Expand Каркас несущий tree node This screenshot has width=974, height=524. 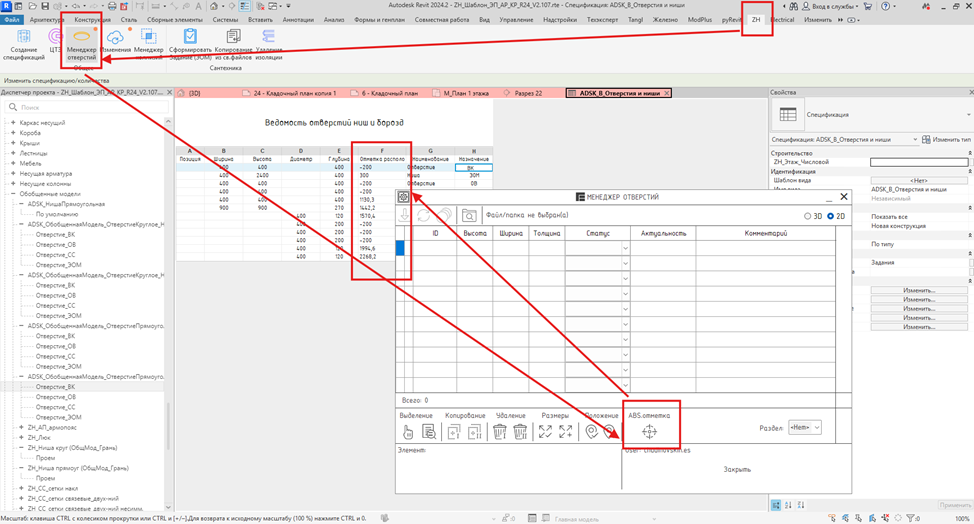tap(13, 123)
